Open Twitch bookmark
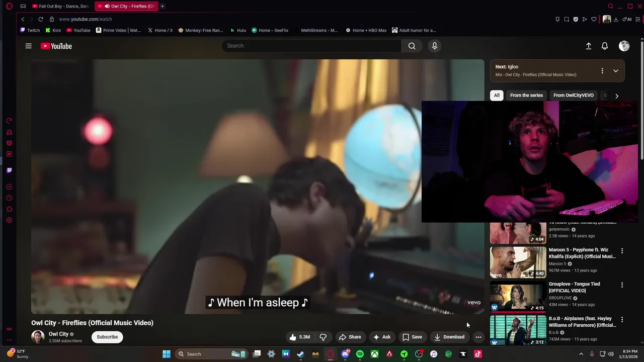Screen dimensions: 644x362 tap(30, 30)
